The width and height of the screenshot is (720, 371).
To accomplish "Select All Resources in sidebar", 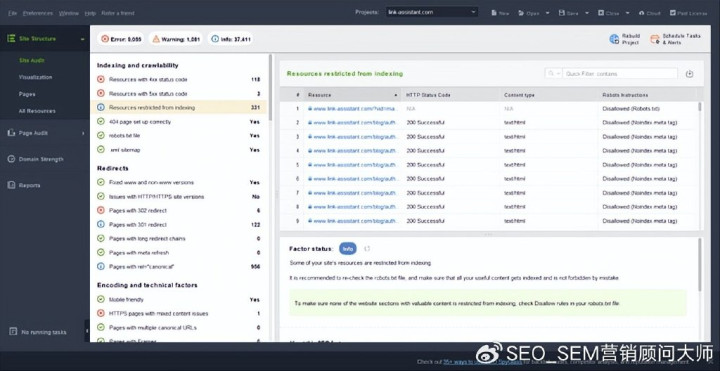I will pyautogui.click(x=37, y=111).
